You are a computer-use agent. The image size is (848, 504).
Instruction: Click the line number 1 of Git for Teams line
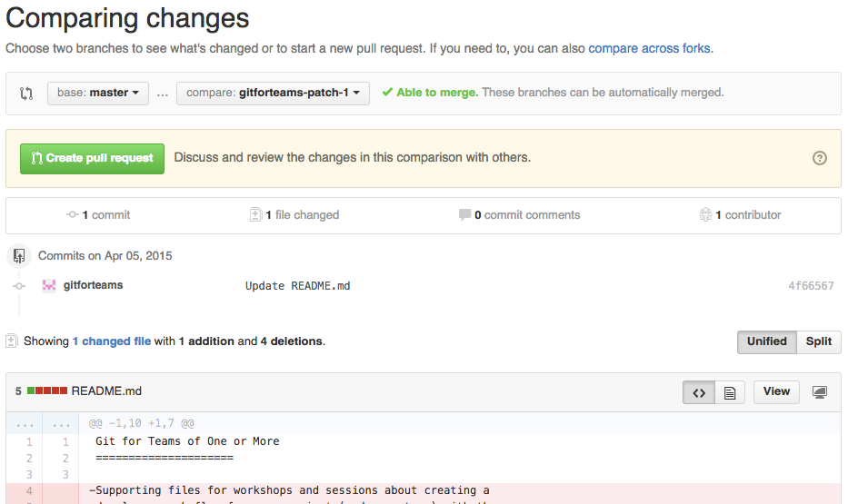pyautogui.click(x=29, y=442)
